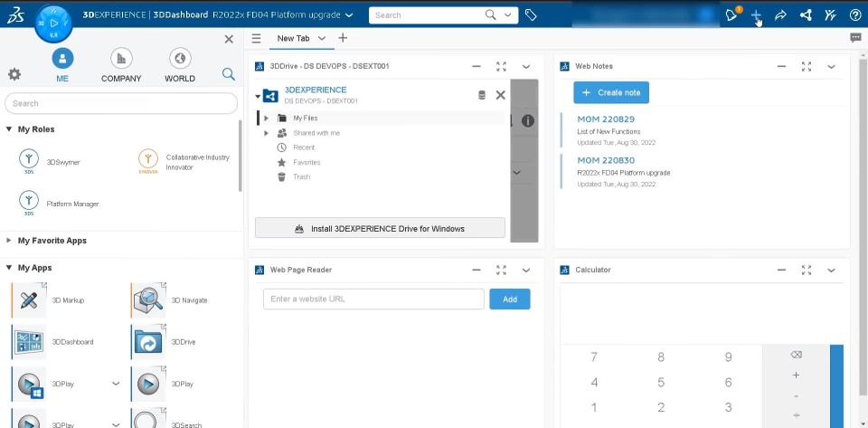Add a new dashboard tab
This screenshot has width=868, height=428.
pos(343,38)
